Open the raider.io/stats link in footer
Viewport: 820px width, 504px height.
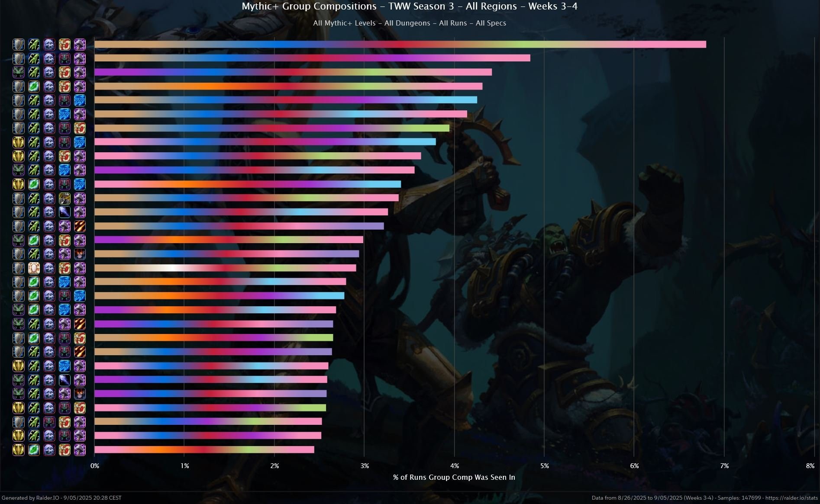tap(791, 498)
